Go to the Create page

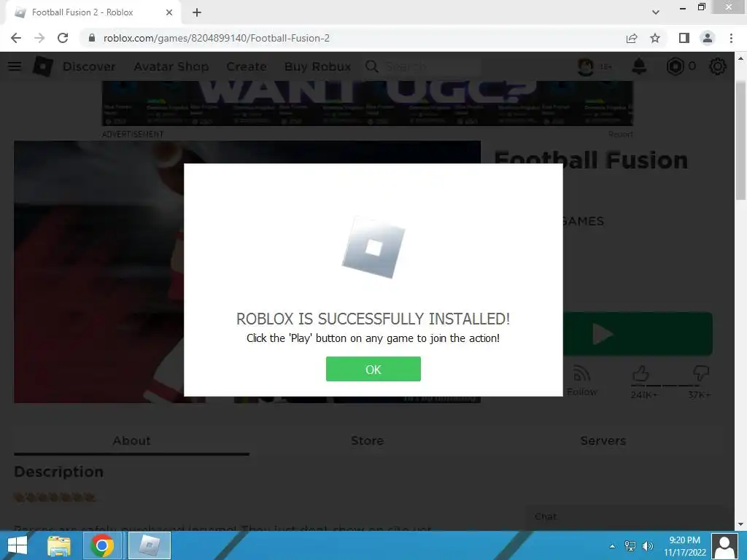tap(247, 66)
